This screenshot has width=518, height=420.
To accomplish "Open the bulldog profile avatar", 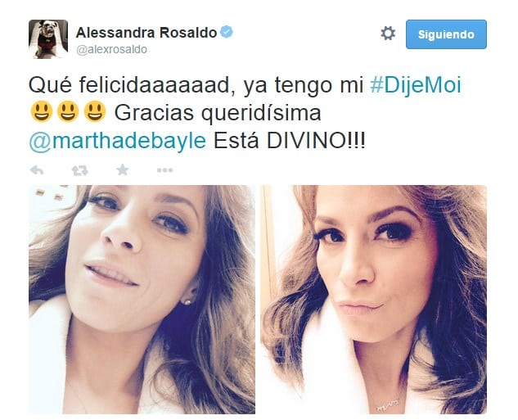I will tap(48, 39).
